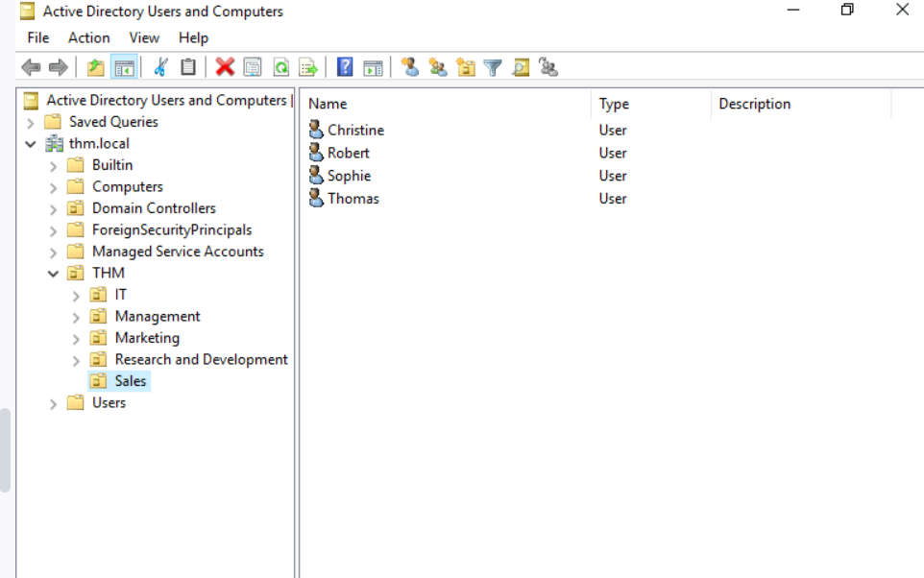Click the Export List toolbar icon
The height and width of the screenshot is (578, 924).
308,67
